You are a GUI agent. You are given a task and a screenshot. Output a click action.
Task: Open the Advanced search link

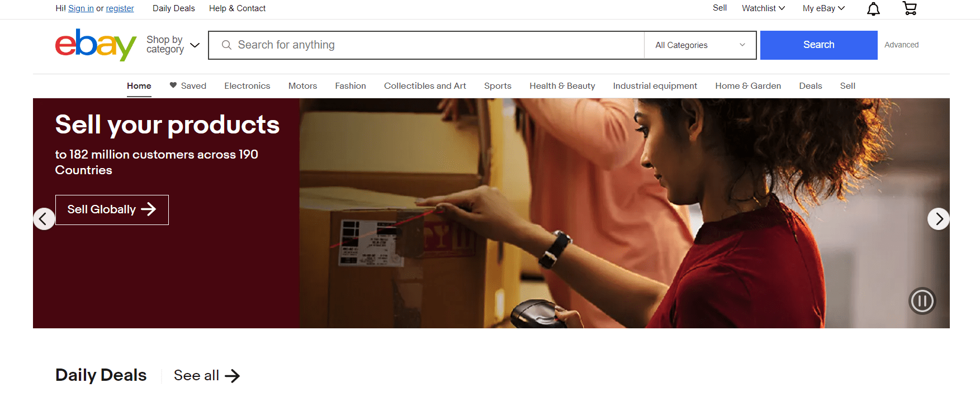pyautogui.click(x=901, y=45)
